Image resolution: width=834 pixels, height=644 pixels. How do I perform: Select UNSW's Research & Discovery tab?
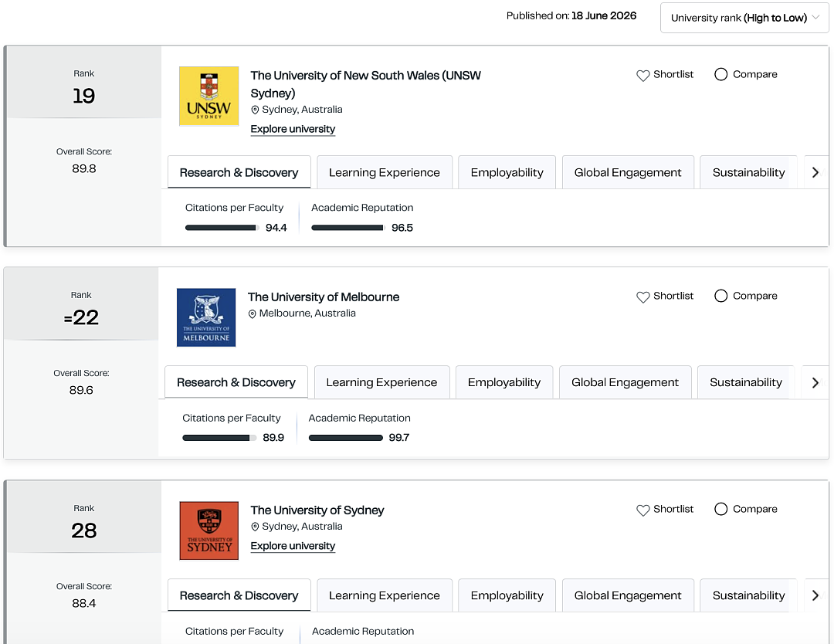pos(239,172)
